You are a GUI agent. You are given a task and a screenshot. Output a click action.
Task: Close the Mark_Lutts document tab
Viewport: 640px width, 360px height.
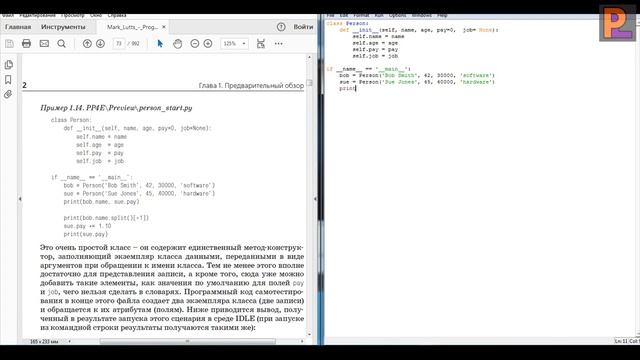click(164, 27)
